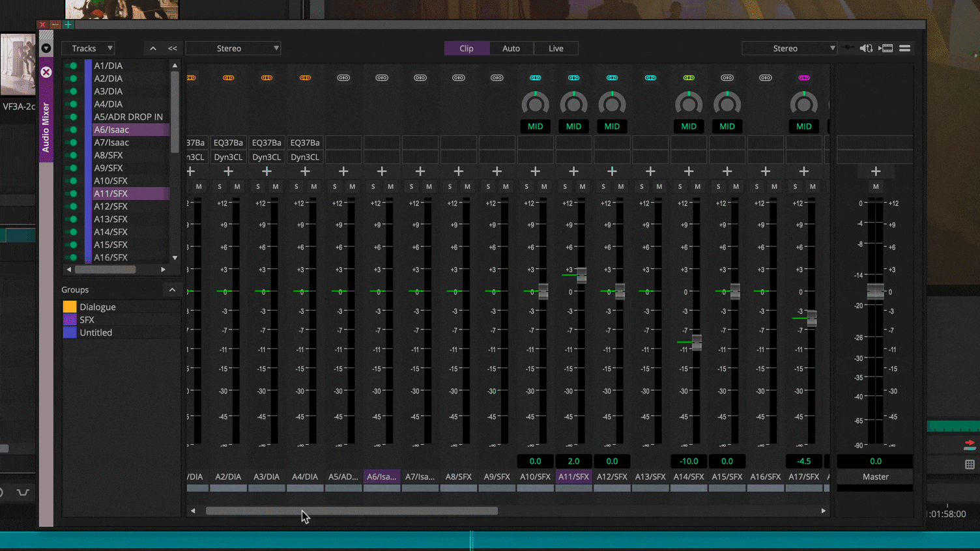Click the audio loop playback speaker icon
The height and width of the screenshot is (551, 980).
(x=866, y=48)
